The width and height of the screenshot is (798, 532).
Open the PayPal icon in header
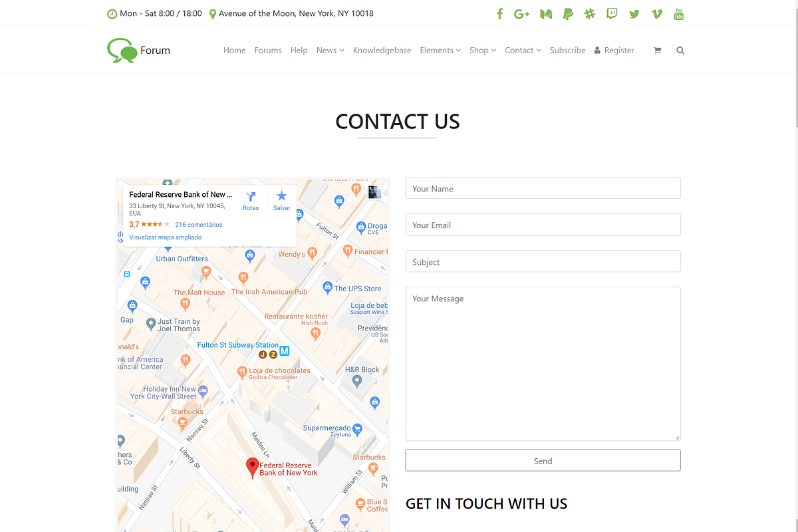(568, 13)
